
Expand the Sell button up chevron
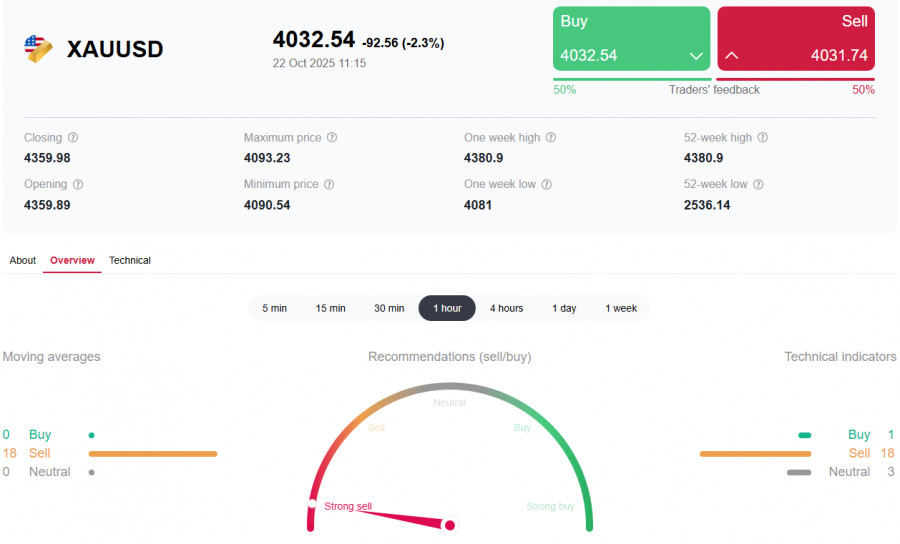[x=731, y=56]
